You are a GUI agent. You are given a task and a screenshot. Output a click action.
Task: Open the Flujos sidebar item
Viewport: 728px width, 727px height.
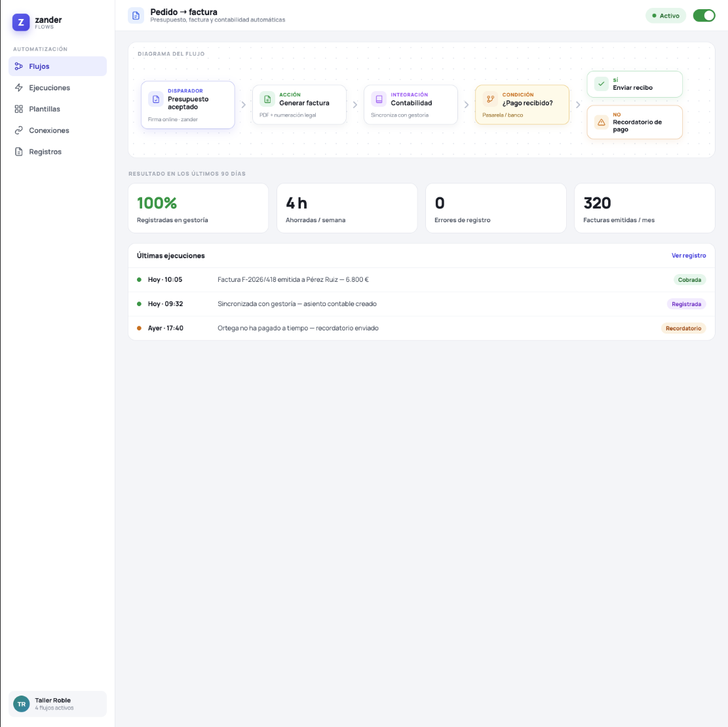(58, 66)
